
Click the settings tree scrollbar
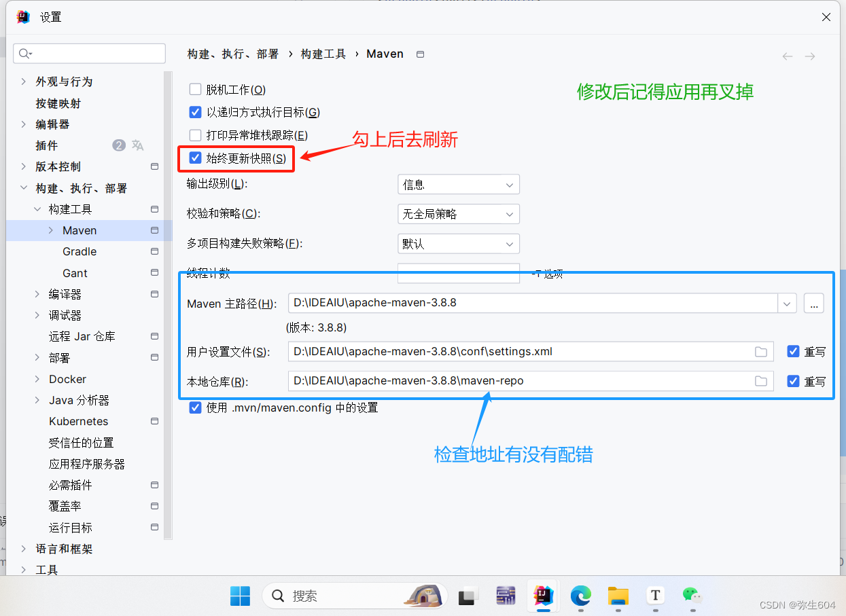pos(169,306)
